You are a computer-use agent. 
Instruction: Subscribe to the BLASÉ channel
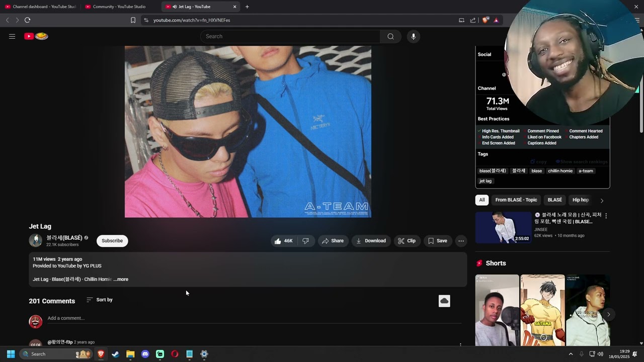[x=112, y=241]
